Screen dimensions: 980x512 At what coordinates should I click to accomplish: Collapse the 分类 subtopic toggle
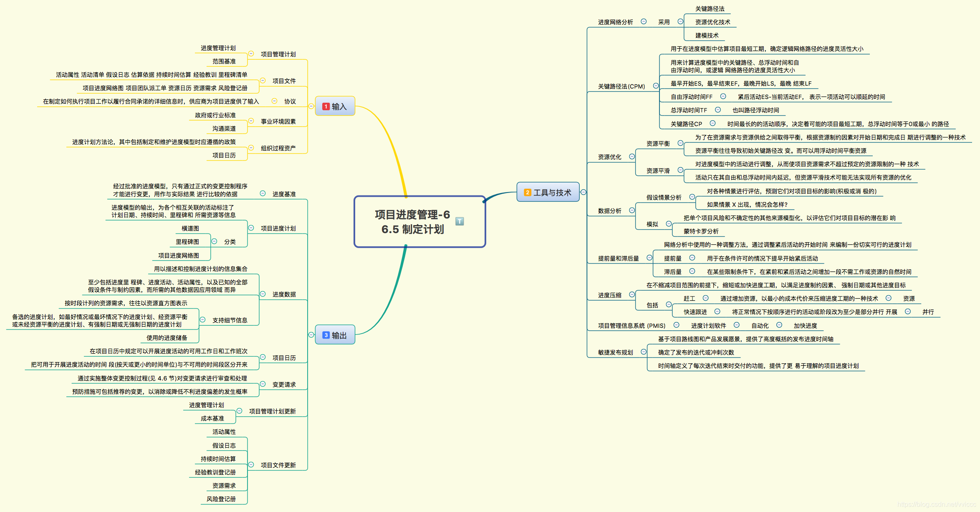(x=215, y=241)
